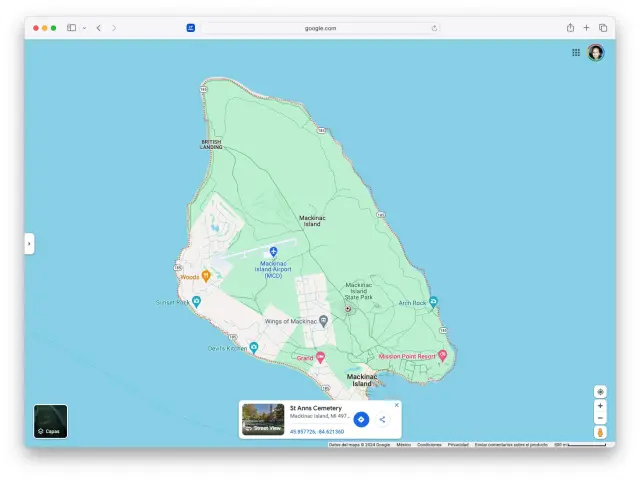This screenshot has height=480, width=640.
Task: Open Safari's tab overview
Action: [x=603, y=28]
